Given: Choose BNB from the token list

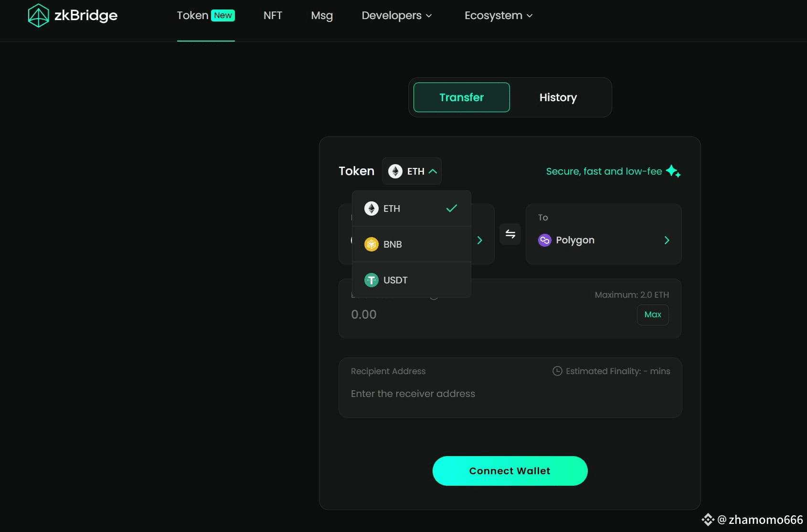Looking at the screenshot, I should 412,244.
